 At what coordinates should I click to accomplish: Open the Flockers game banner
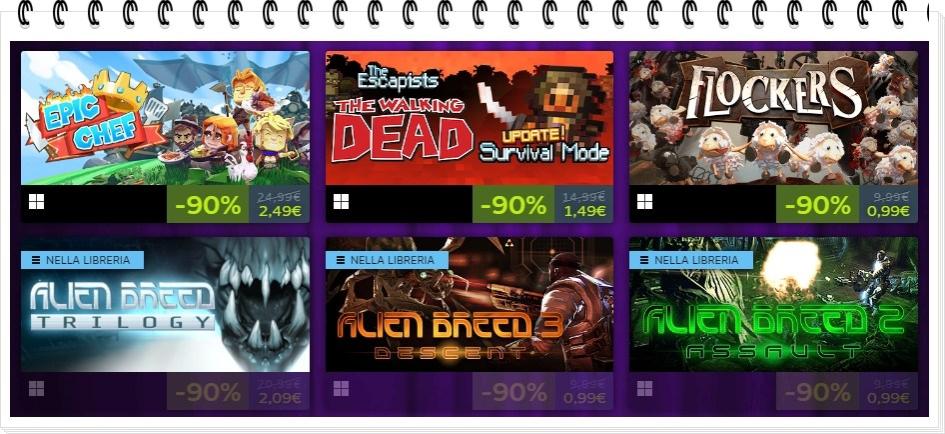pos(774,118)
